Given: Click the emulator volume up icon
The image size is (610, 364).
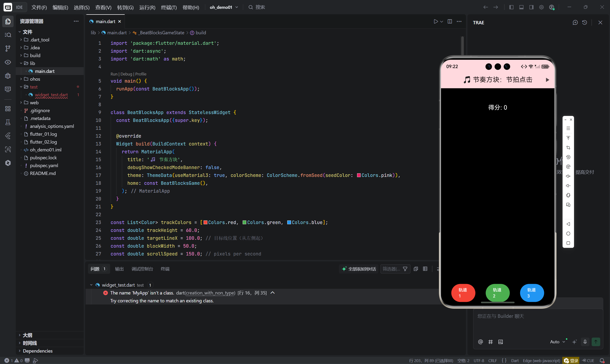Looking at the screenshot, I should pyautogui.click(x=568, y=176).
